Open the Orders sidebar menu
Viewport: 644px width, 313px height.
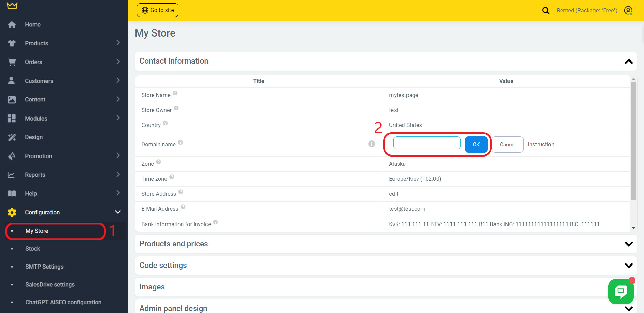pos(33,62)
